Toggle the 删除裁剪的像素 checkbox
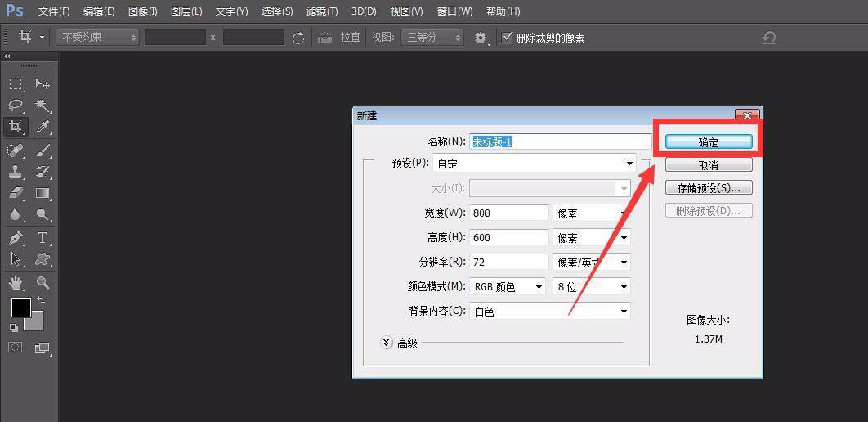Viewport: 868px width, 422px height. point(508,38)
